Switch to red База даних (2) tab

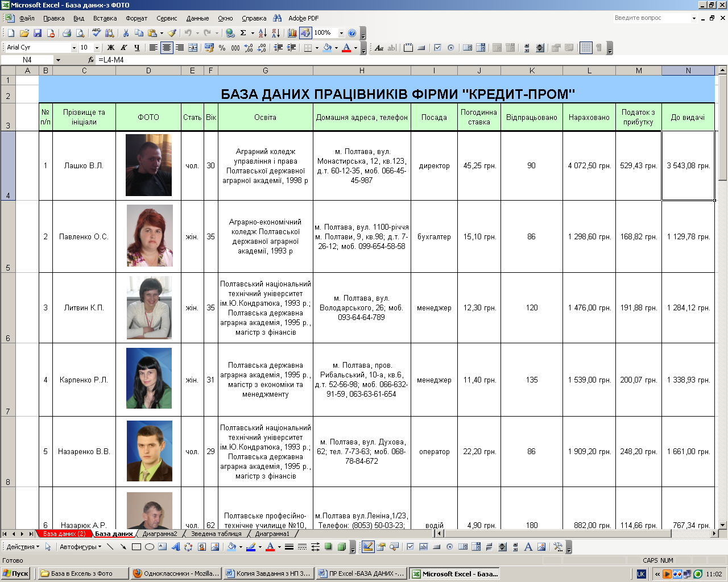64,534
